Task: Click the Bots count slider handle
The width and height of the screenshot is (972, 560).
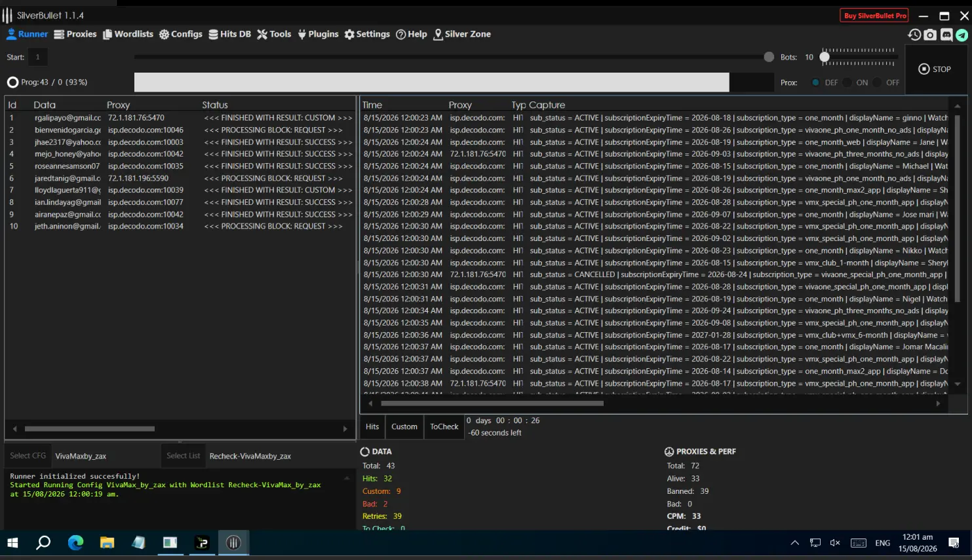Action: coord(825,57)
